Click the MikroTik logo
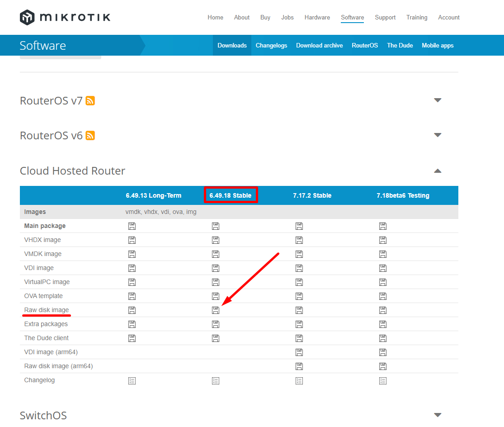The width and height of the screenshot is (504, 427). 65,17
